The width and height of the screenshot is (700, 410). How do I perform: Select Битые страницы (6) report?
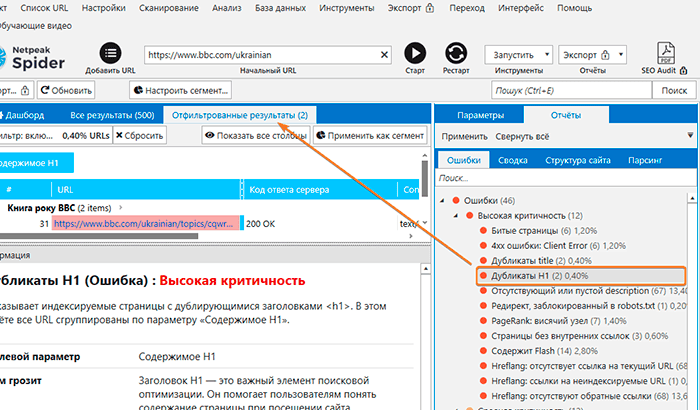click(544, 230)
